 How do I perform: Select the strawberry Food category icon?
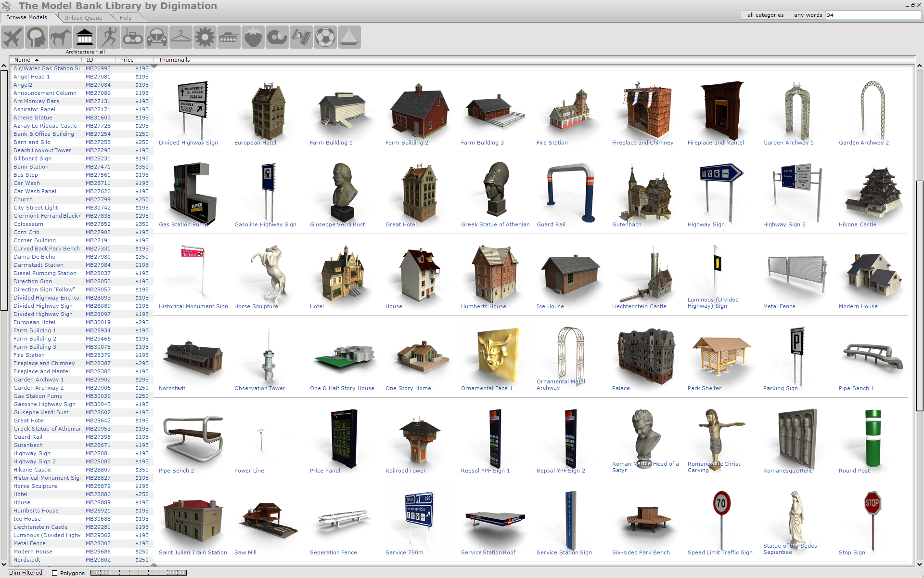coord(253,37)
